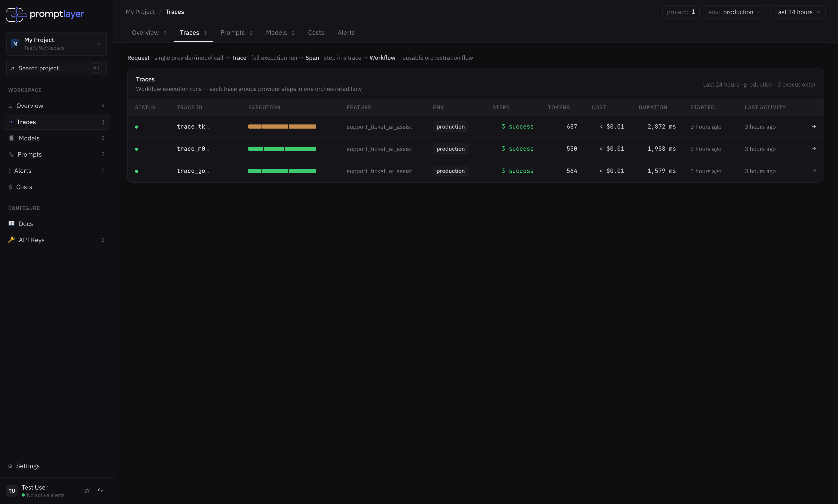The height and width of the screenshot is (504, 838).
Task: Click the trace_go… trace ID
Action: tap(193, 171)
